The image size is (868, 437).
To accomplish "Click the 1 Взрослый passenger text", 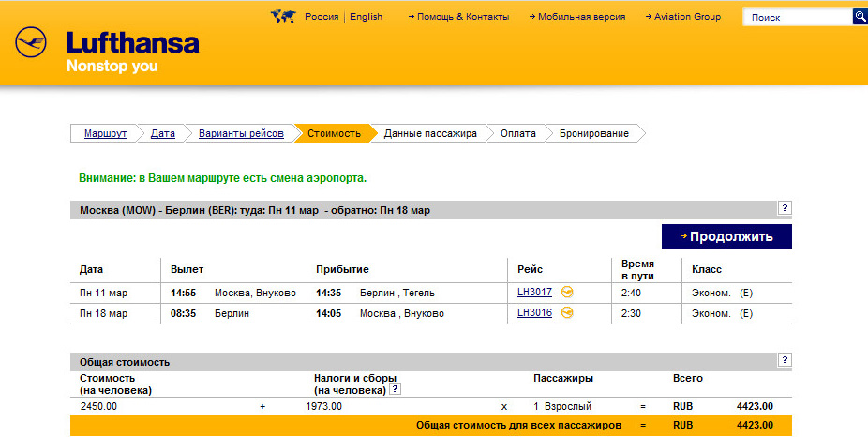I will [562, 406].
